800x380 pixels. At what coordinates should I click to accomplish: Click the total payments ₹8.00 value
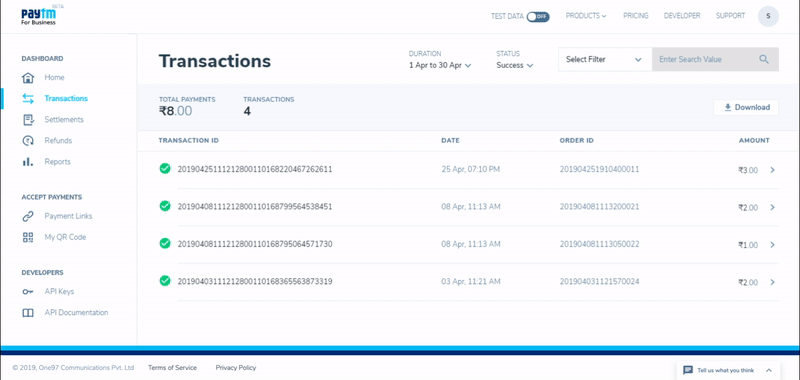click(176, 111)
